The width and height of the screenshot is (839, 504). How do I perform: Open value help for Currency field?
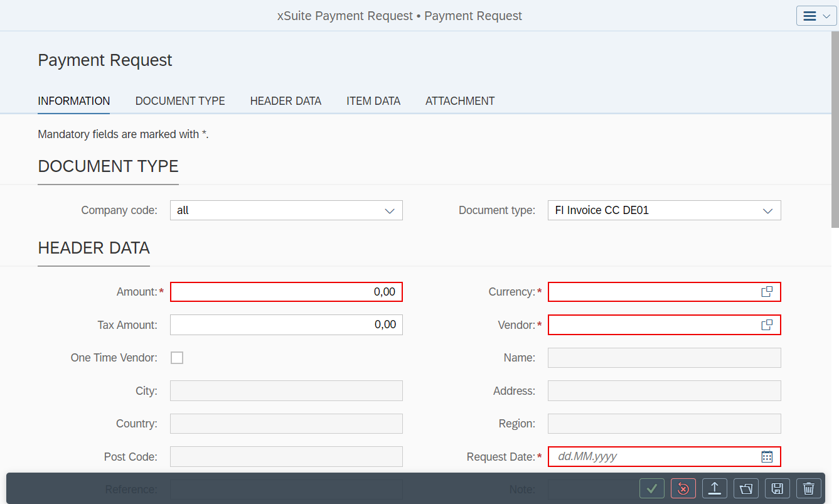tap(766, 292)
